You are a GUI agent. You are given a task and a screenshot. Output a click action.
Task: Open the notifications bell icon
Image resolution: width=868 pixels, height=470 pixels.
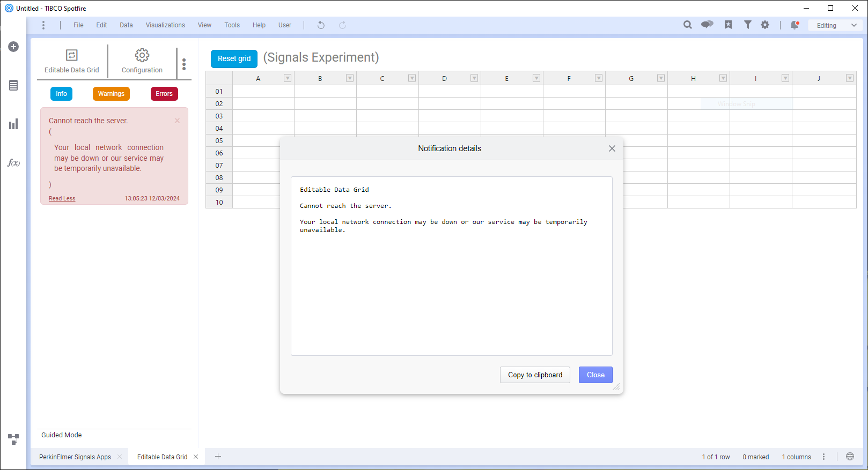[x=795, y=25]
